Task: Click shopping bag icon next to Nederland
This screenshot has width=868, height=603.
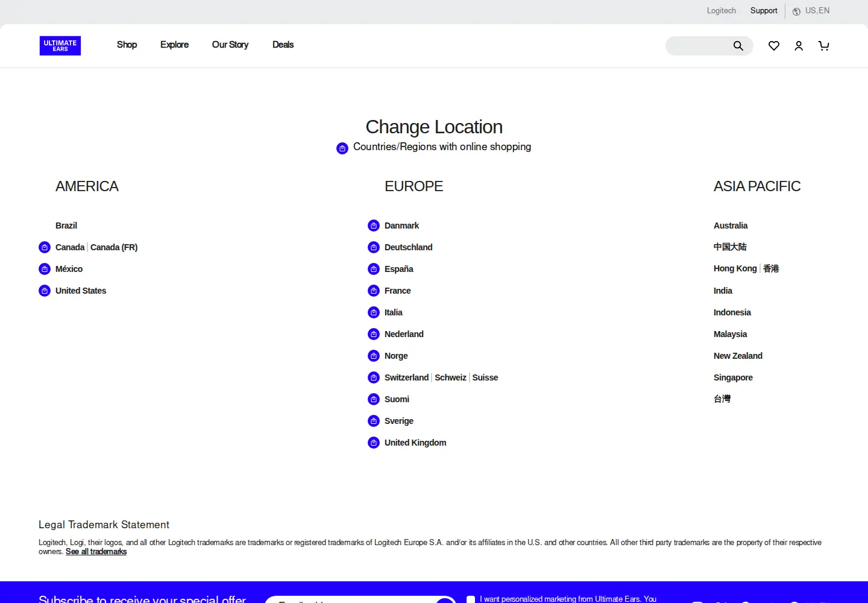Action: (x=374, y=334)
